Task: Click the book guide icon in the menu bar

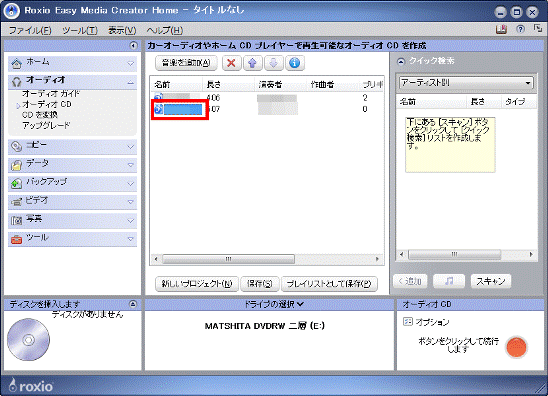Action: [x=501, y=29]
